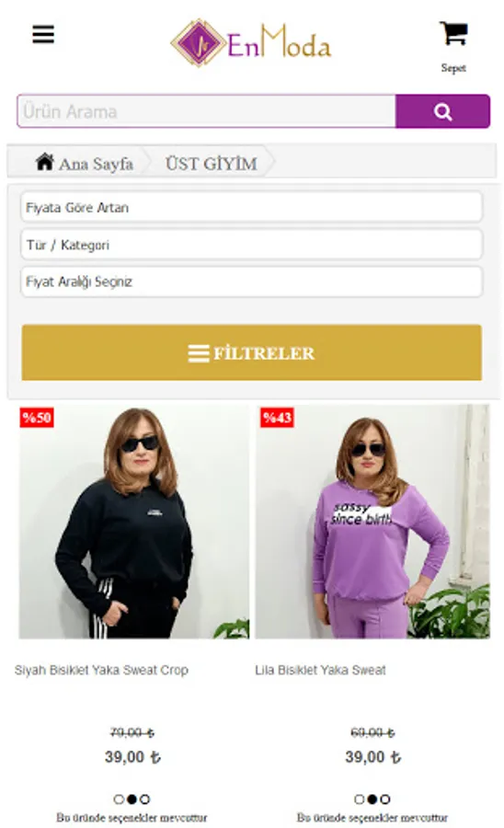
Task: Focus the Ürün Arama search field
Action: click(x=206, y=111)
